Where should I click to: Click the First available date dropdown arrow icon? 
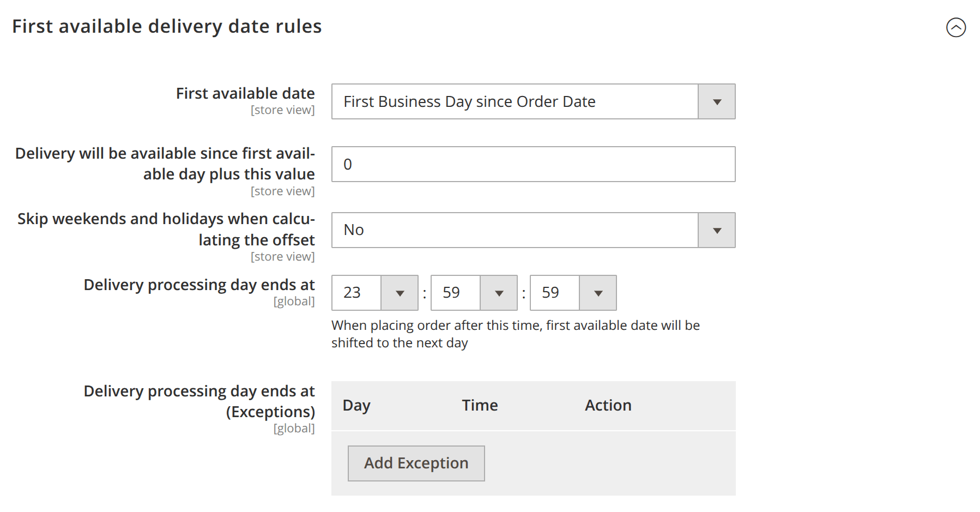716,101
